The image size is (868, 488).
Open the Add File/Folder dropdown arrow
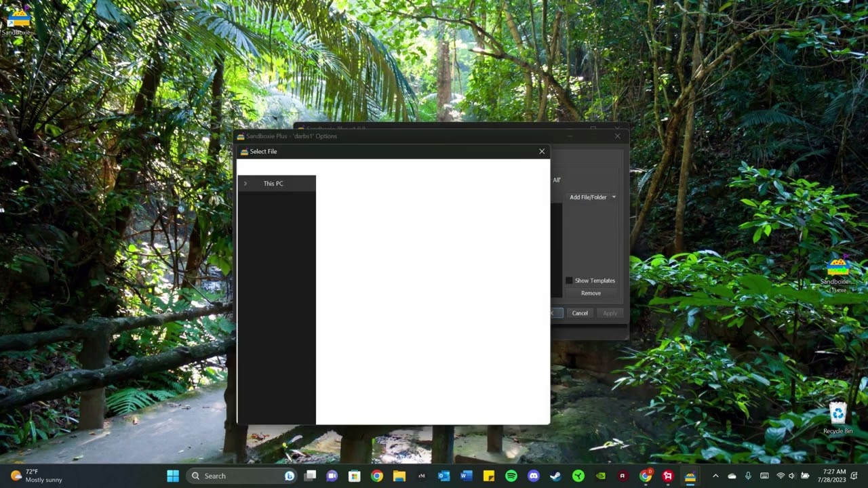(x=614, y=197)
